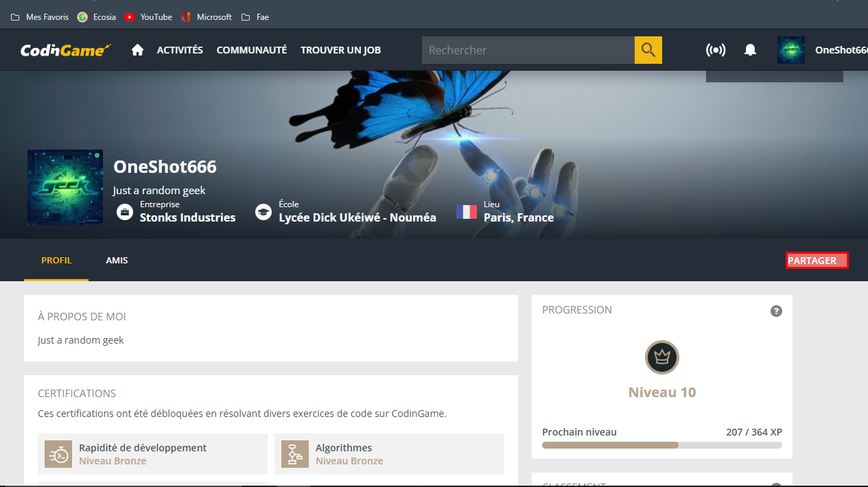Click the Niveau 10 level text
This screenshot has width=868, height=487.
tap(662, 392)
